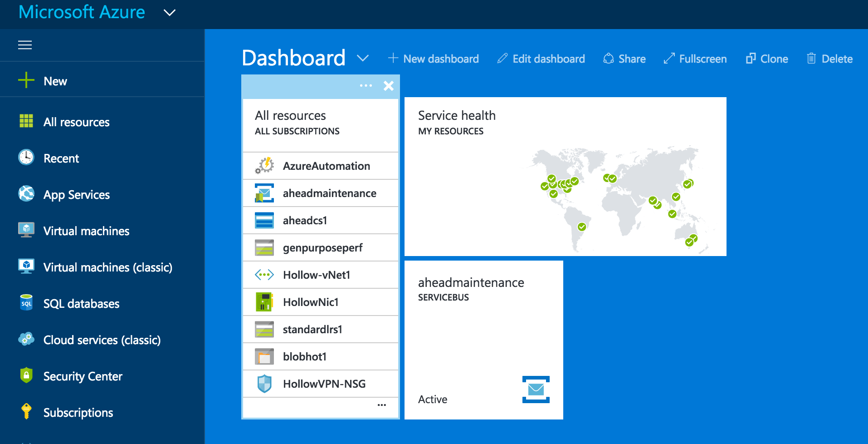The width and height of the screenshot is (868, 444).
Task: Click the SQL databases icon
Action: (x=26, y=303)
